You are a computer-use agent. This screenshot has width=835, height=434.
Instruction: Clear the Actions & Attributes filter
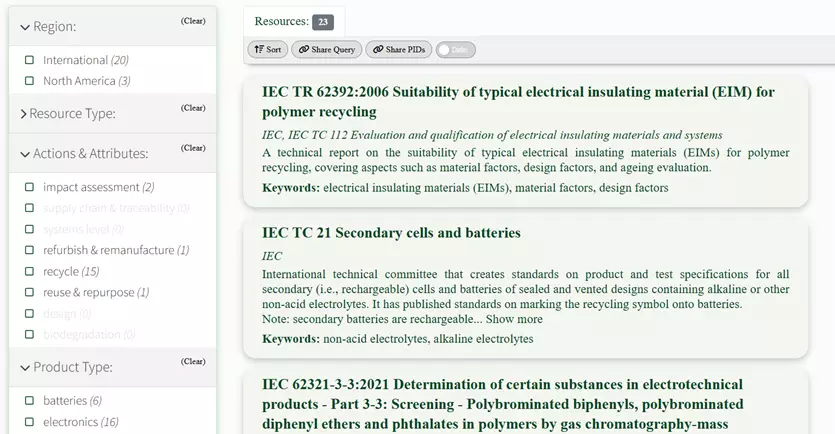193,148
